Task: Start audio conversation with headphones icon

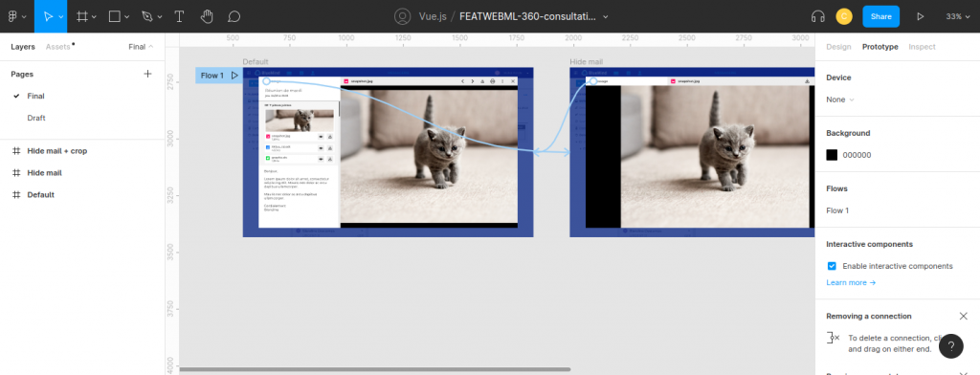Action: pos(817,16)
